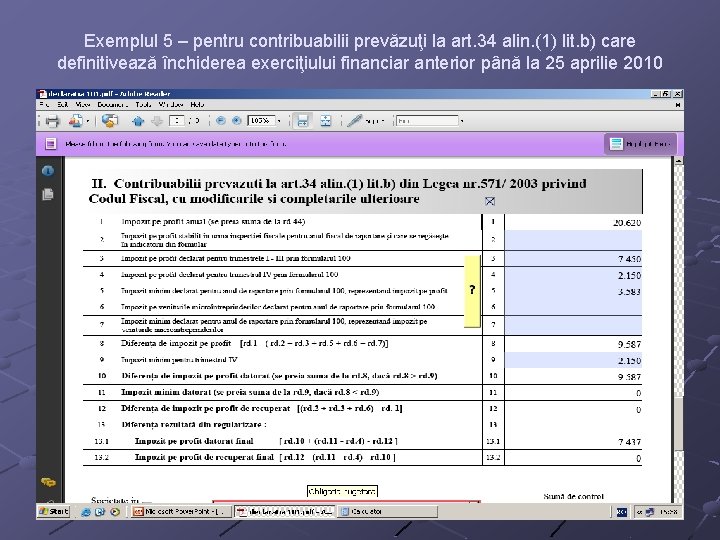Click the network icon in system tray
720x540 pixels.
click(x=649, y=512)
